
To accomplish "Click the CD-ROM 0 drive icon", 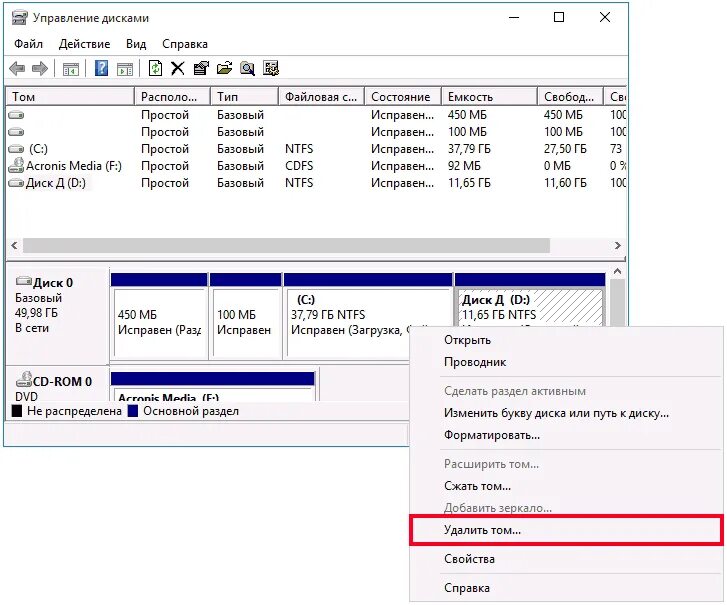I will click(24, 380).
